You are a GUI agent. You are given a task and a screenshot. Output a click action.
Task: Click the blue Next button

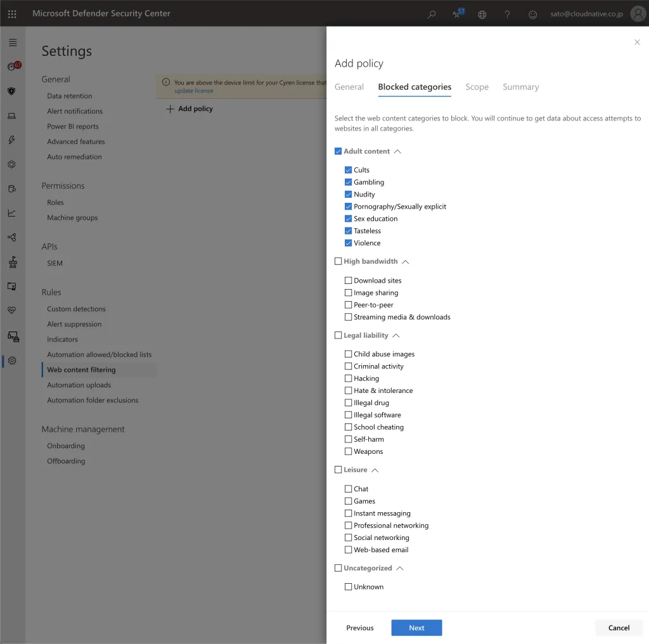pyautogui.click(x=416, y=628)
